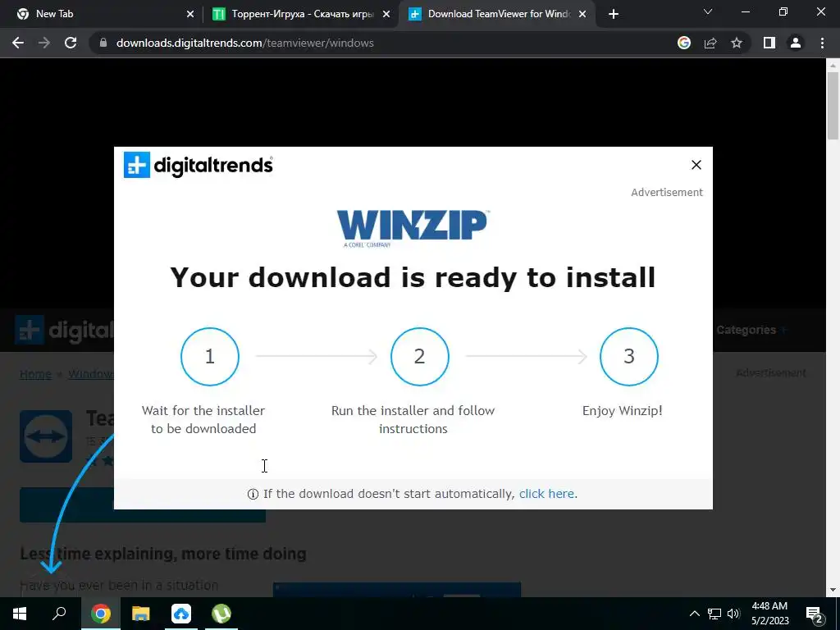
Task: Click the TeamViewer app icon on page
Action: click(x=46, y=436)
